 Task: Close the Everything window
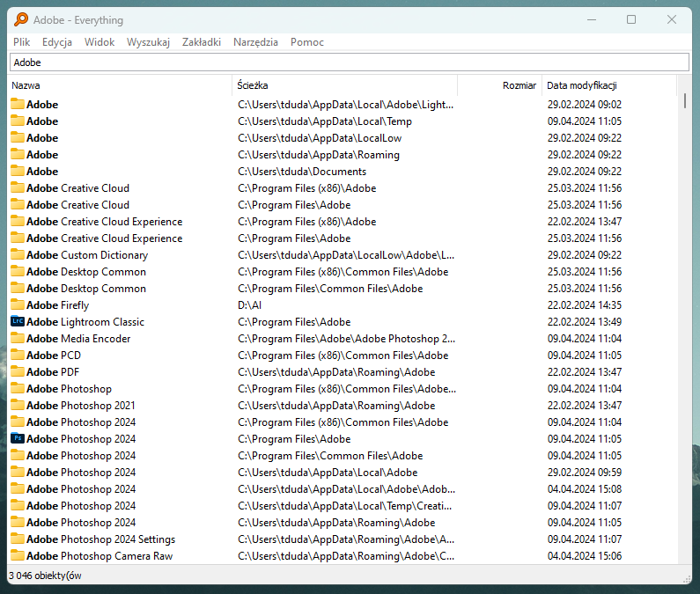coord(672,19)
